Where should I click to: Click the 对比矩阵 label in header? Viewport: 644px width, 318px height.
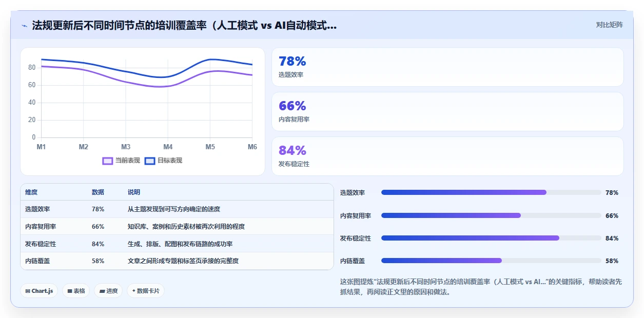(609, 25)
